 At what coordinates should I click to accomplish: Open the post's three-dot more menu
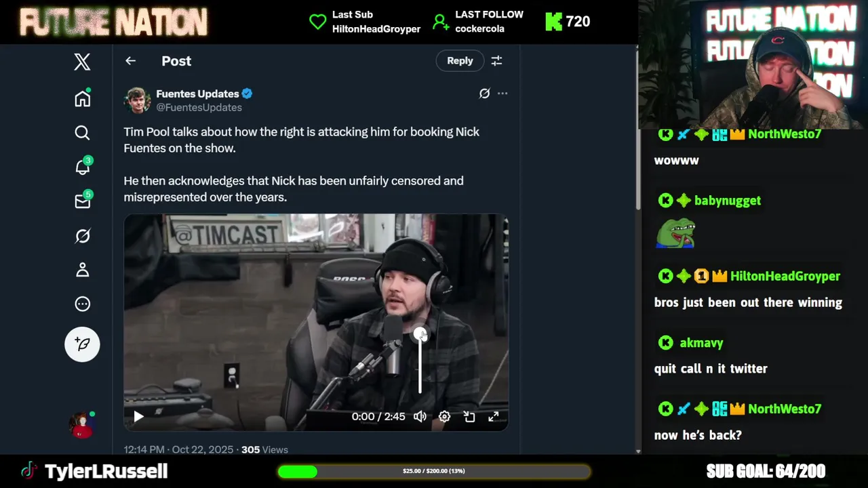coord(502,94)
